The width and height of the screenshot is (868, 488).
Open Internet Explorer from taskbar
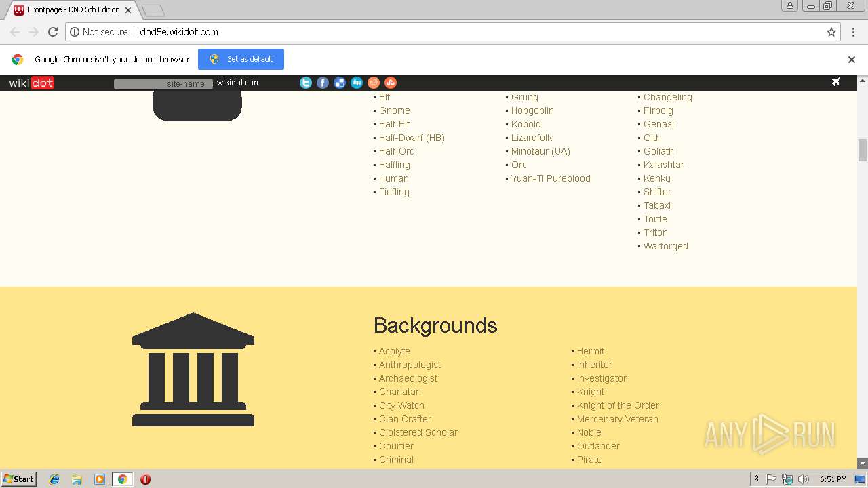click(54, 479)
